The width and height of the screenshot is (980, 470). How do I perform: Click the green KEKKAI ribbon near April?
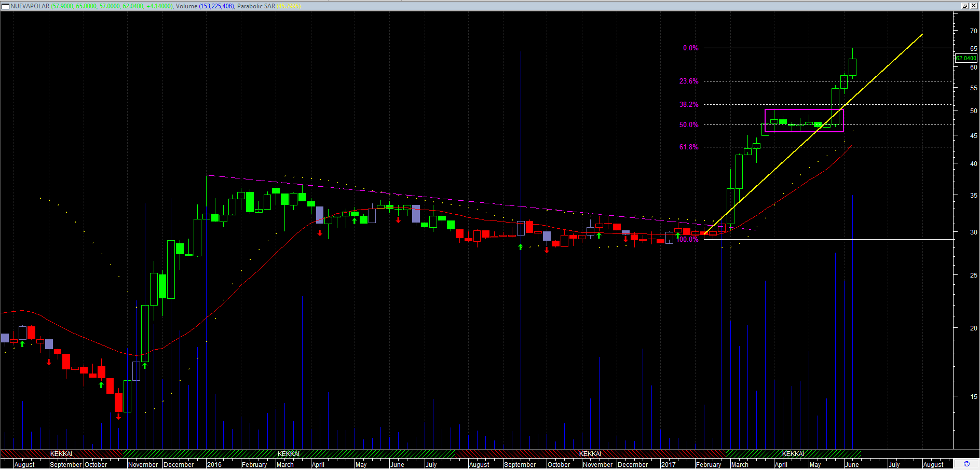[793, 454]
